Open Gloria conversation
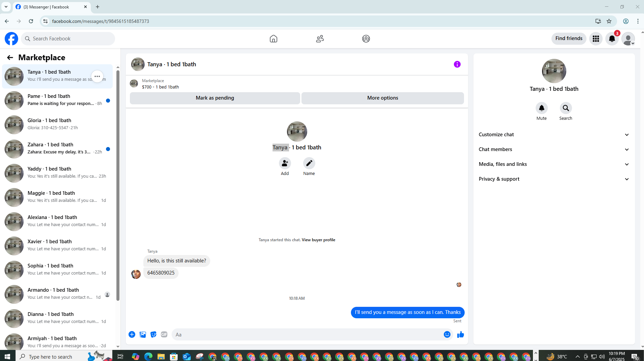The width and height of the screenshot is (644, 361). tap(58, 124)
